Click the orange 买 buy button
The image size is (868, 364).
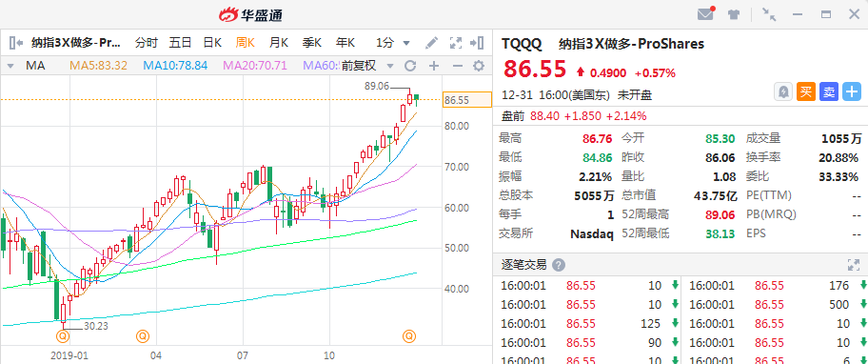(806, 91)
